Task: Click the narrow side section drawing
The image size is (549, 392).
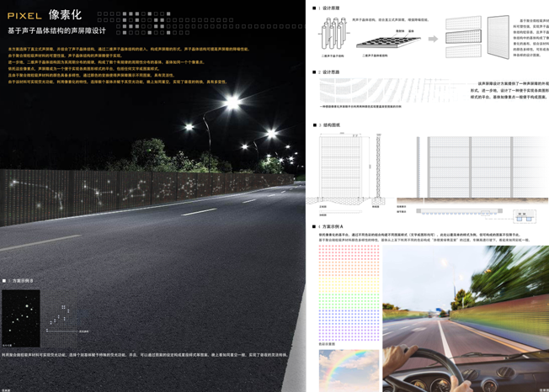Action: [378, 169]
